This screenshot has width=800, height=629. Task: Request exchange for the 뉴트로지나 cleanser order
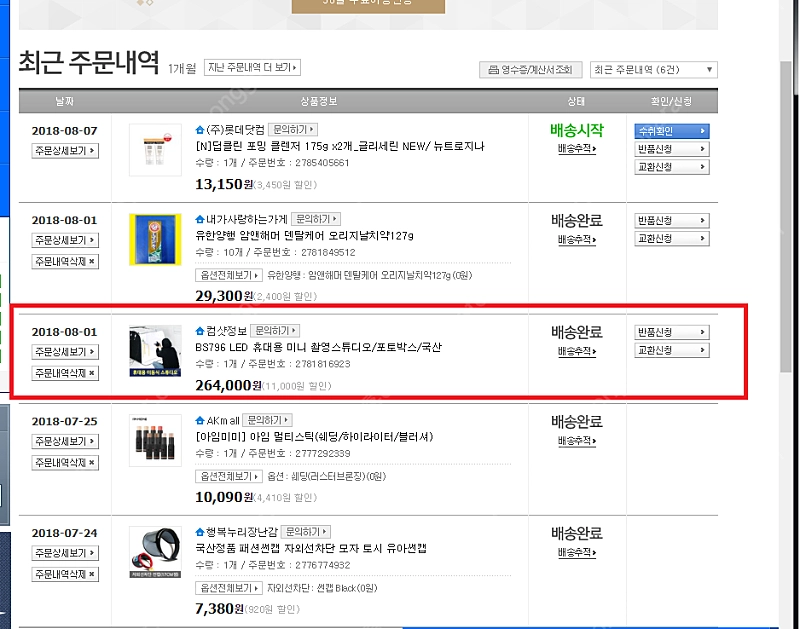point(671,167)
